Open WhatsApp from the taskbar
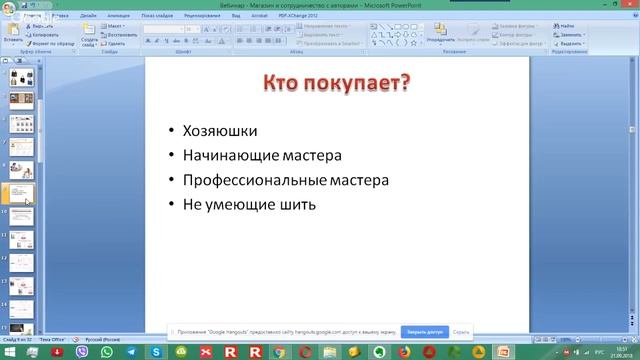Screen dimensions: 640x360 tap(107, 351)
